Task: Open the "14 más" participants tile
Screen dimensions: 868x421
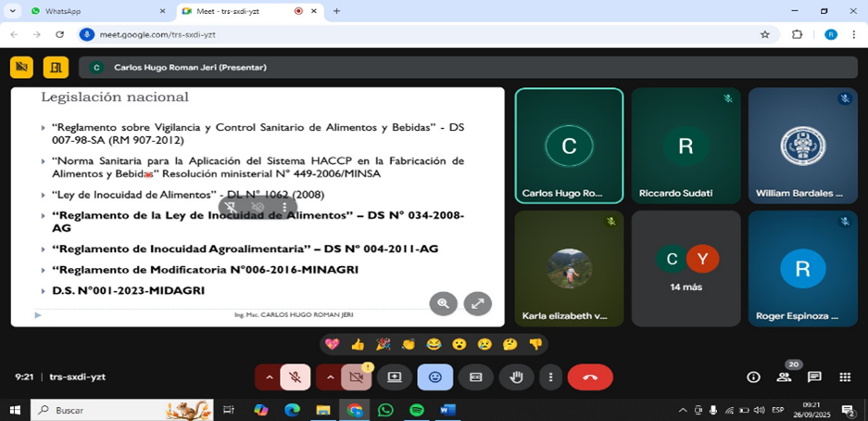Action: (686, 269)
